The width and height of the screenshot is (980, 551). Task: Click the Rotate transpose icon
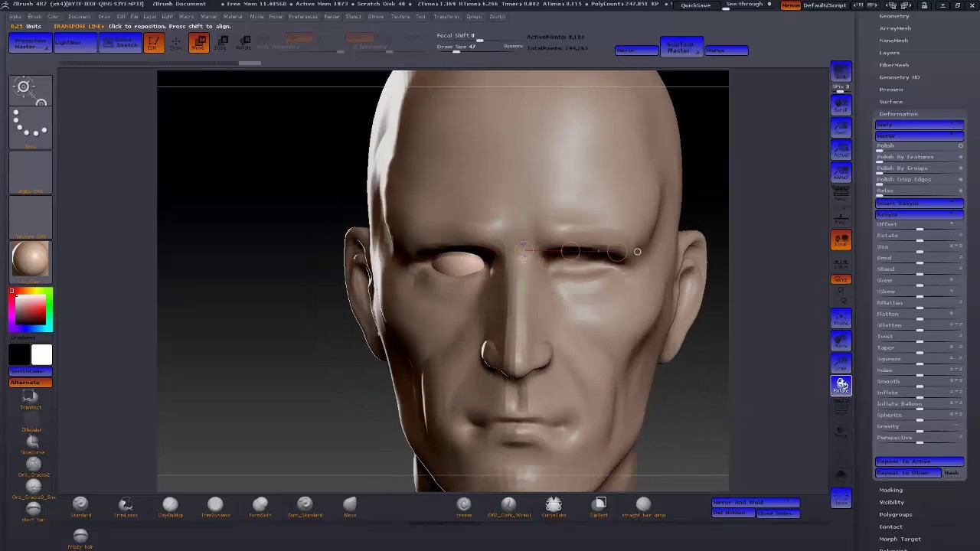coord(243,43)
